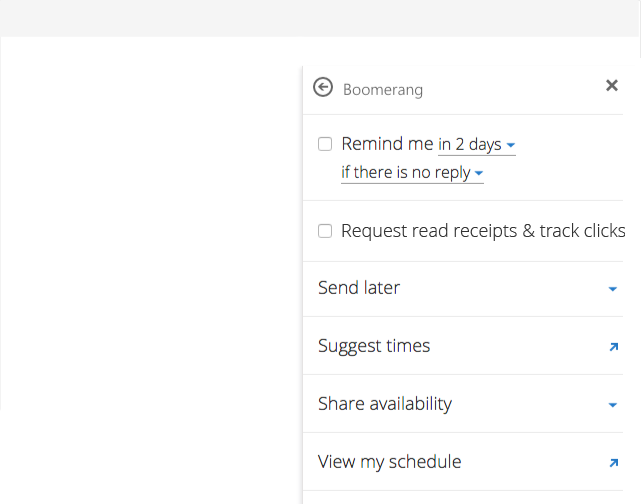Close the Boomerang panel with the X
The image size is (641, 504).
click(x=612, y=85)
